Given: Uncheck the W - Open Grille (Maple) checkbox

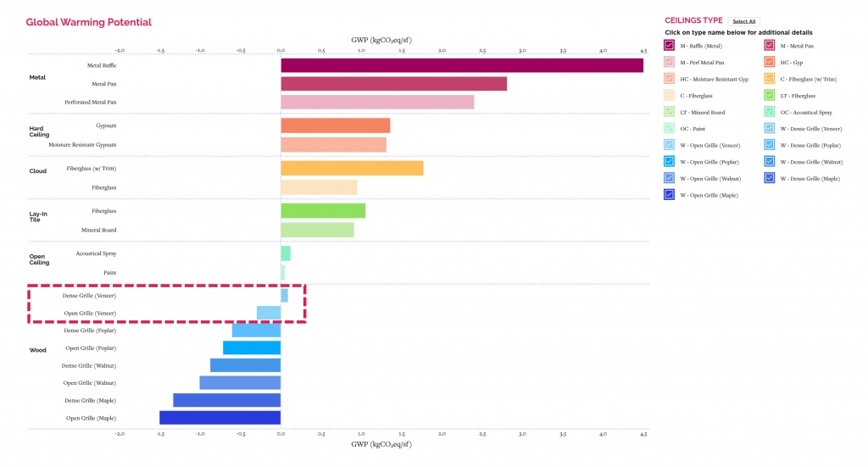Looking at the screenshot, I should pyautogui.click(x=670, y=194).
